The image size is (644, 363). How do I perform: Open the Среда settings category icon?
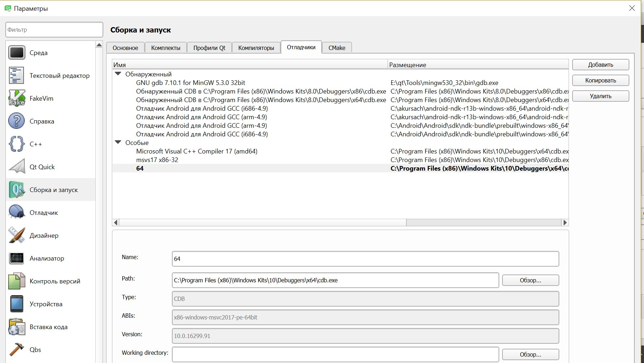[x=17, y=53]
